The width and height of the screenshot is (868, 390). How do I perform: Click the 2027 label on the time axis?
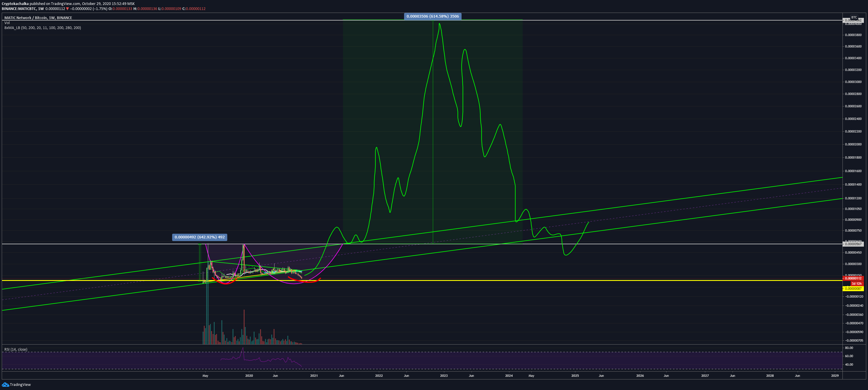[705, 376]
